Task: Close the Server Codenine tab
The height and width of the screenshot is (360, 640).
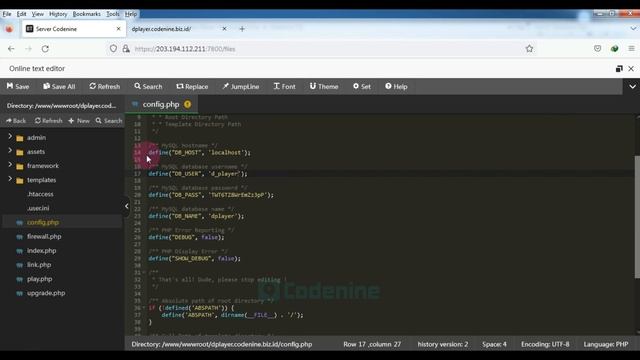Action: (x=118, y=29)
